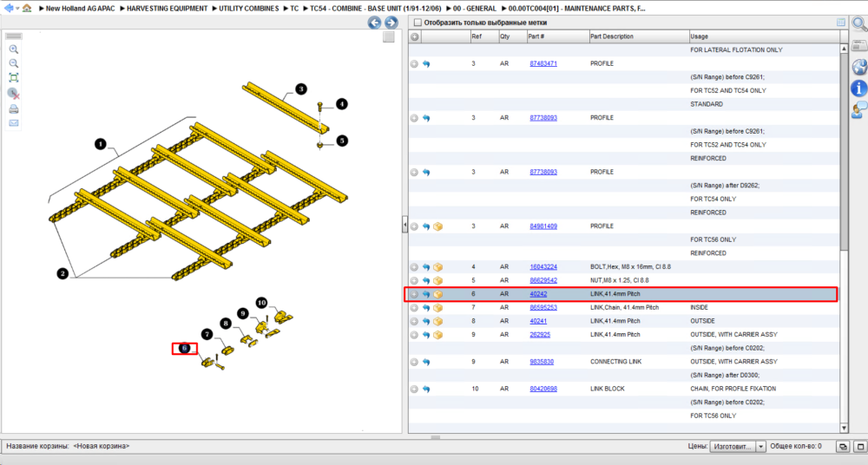Sort by the Usage column header
Viewport: 868px width, 465px height.
[x=764, y=36]
